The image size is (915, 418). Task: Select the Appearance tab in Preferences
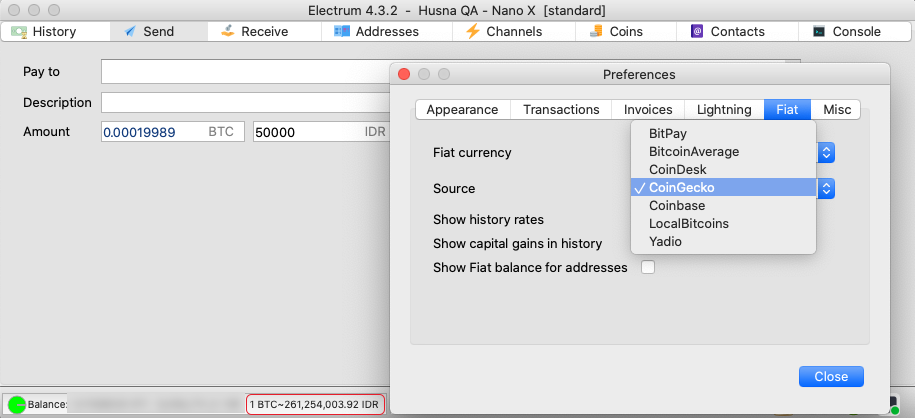tap(463, 110)
